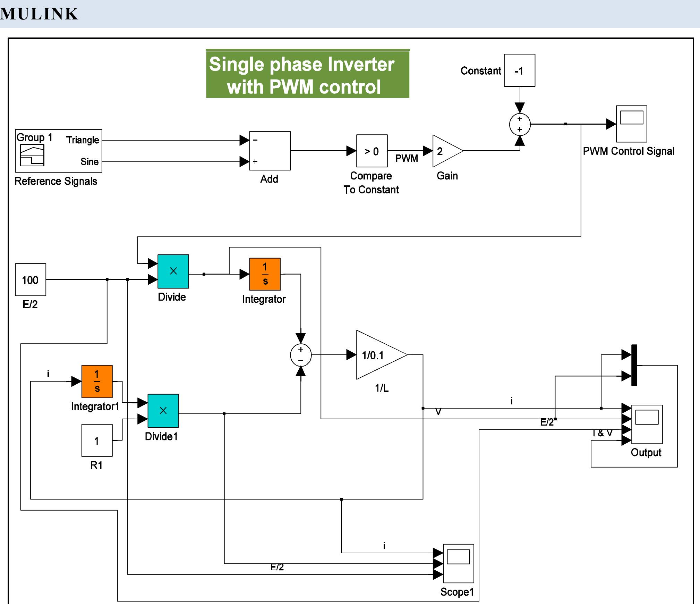Viewport: 700px width, 604px height.
Task: Click the 'Integrator' block name label
Action: pos(264,299)
